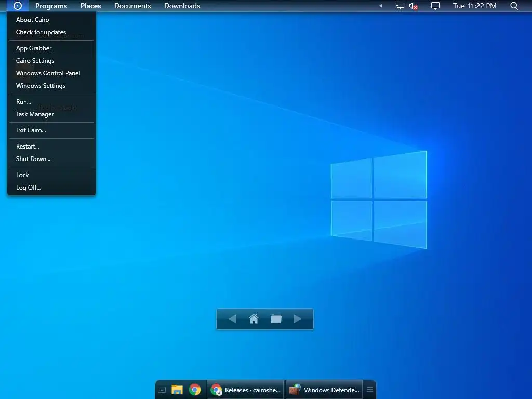Image resolution: width=532 pixels, height=399 pixels.
Task: Click the desktop navigation home icon
Action: pyautogui.click(x=254, y=319)
